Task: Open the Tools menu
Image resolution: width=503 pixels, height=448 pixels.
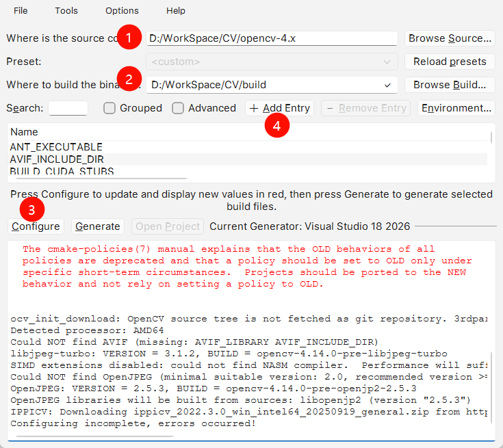Action: coord(66,10)
